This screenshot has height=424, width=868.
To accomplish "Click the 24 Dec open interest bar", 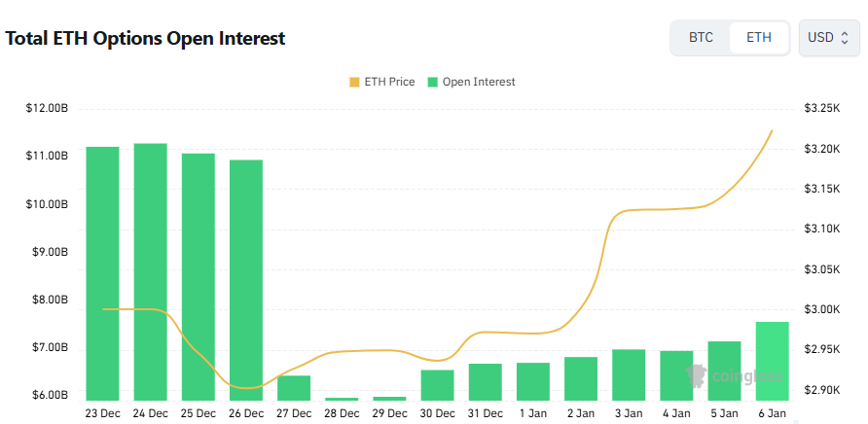I will [150, 271].
